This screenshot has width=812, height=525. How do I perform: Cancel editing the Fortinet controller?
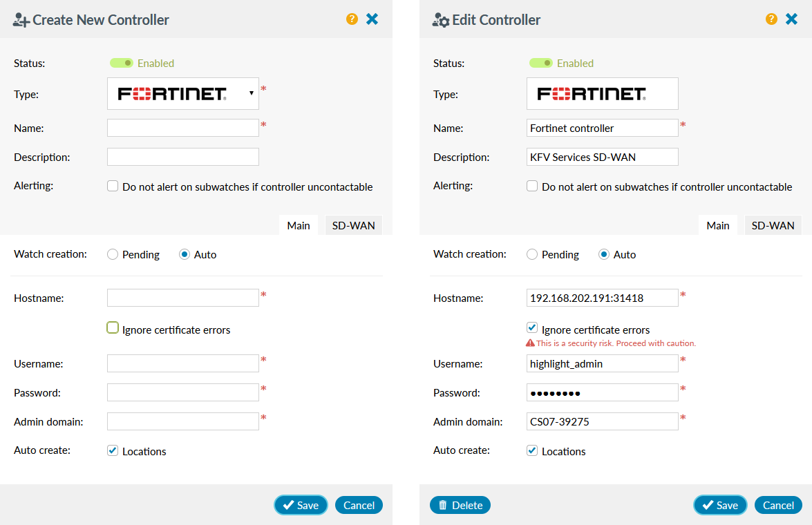778,505
